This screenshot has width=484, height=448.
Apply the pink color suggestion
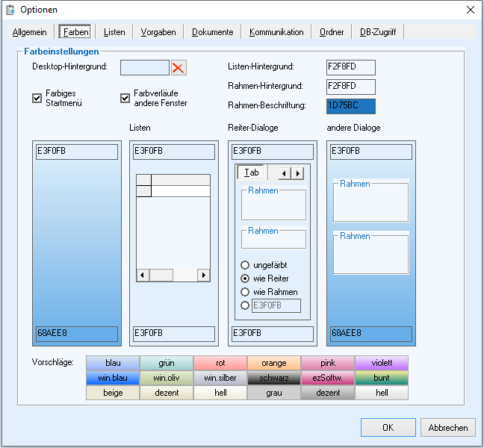[328, 363]
